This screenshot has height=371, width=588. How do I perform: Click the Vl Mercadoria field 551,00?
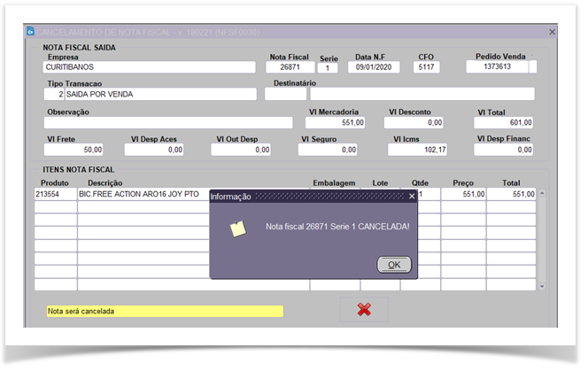[335, 123]
